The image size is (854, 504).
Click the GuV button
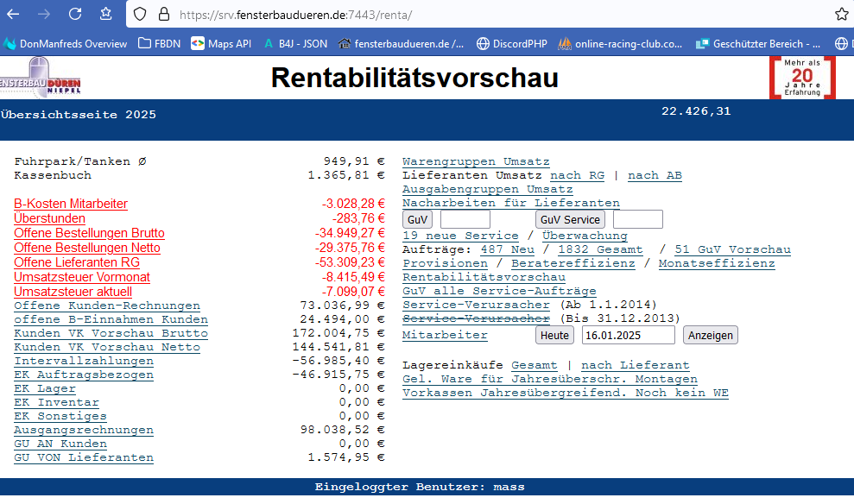pos(418,220)
